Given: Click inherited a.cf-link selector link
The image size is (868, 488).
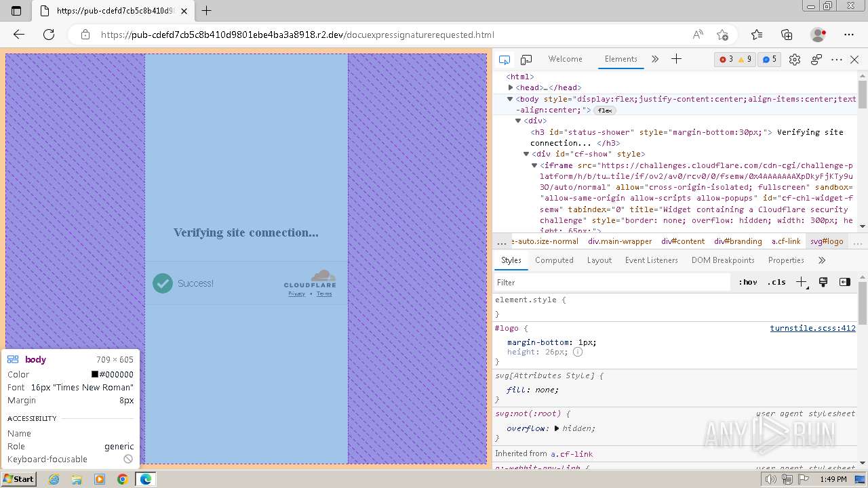Looking at the screenshot, I should pyautogui.click(x=572, y=454).
